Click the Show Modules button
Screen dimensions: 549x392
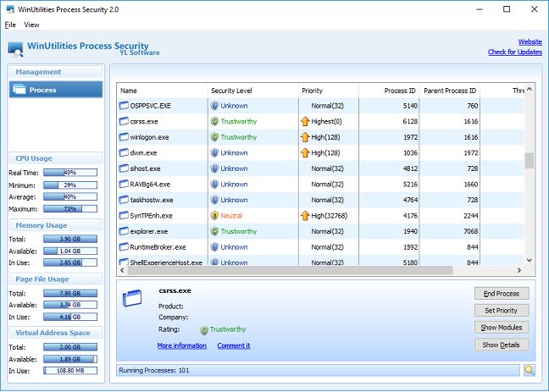point(502,328)
